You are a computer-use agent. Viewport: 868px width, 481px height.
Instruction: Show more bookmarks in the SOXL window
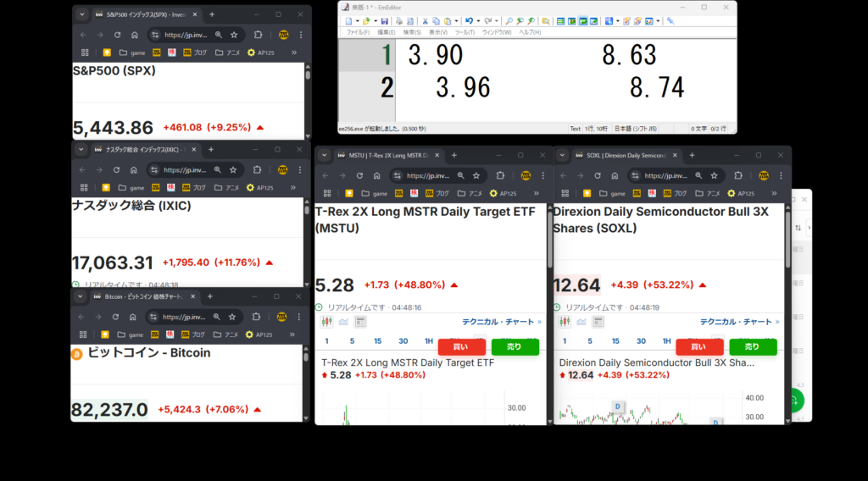pos(774,194)
